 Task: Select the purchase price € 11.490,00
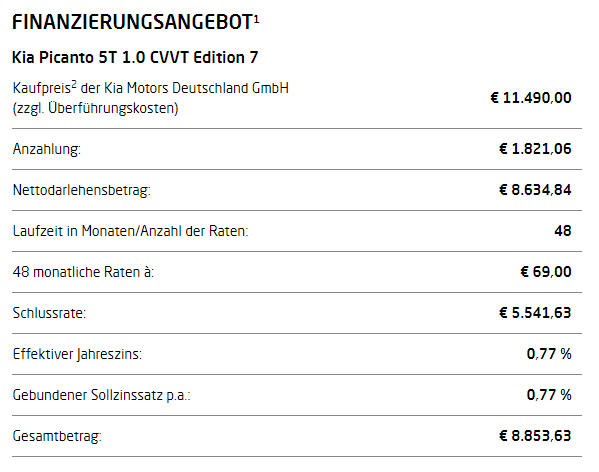[531, 98]
